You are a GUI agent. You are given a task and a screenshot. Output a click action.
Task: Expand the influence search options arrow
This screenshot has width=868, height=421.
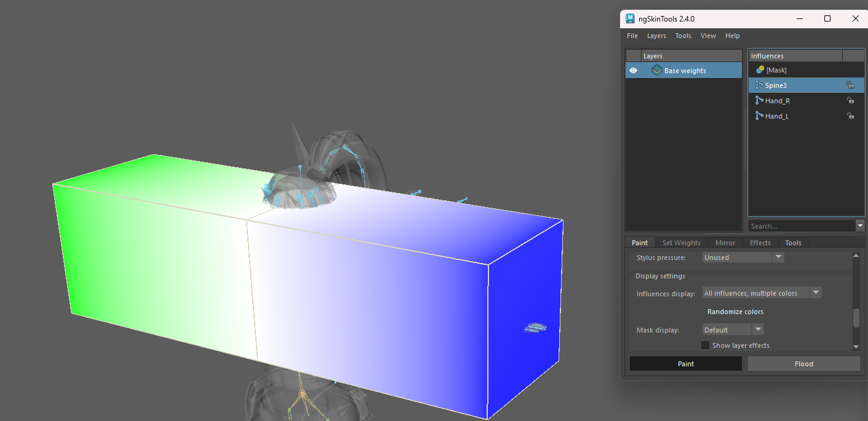pyautogui.click(x=860, y=226)
